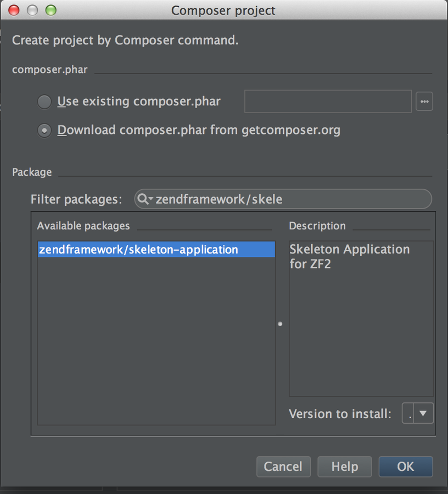Click the search magnifier icon in filter
The width and height of the screenshot is (448, 494).
[144, 199]
